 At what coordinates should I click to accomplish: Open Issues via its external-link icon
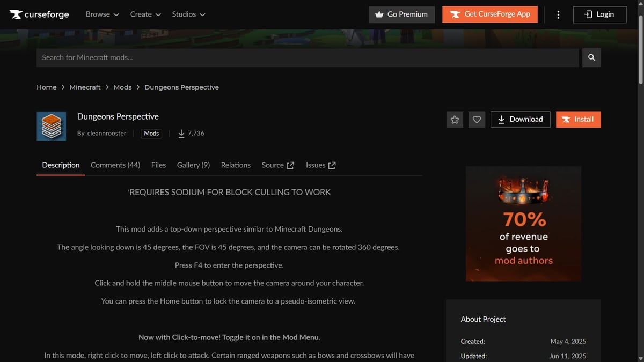coord(332,164)
